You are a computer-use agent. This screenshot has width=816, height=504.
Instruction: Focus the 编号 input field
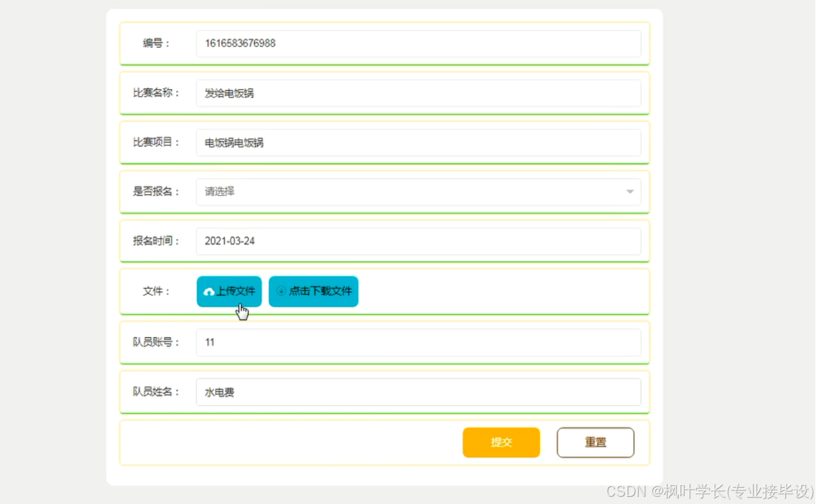pyautogui.click(x=418, y=44)
